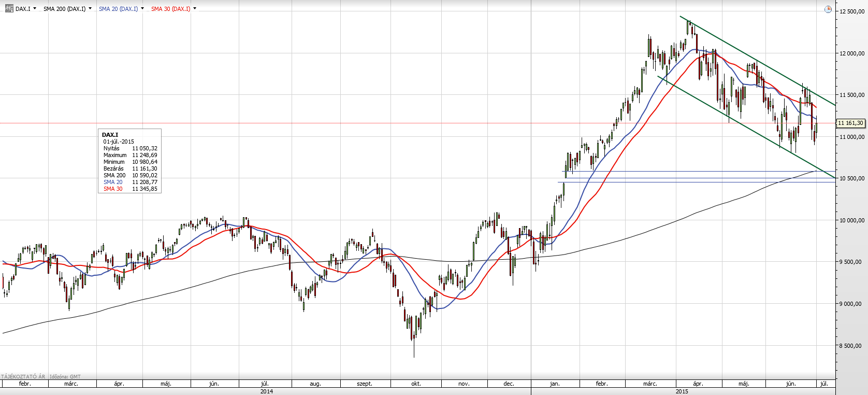Click the dec. month label on time axis

click(x=509, y=384)
